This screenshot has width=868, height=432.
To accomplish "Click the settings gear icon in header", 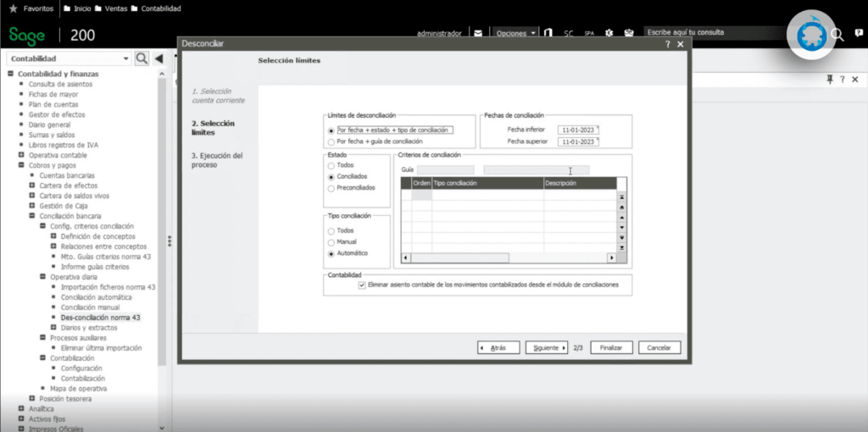I will tap(609, 34).
